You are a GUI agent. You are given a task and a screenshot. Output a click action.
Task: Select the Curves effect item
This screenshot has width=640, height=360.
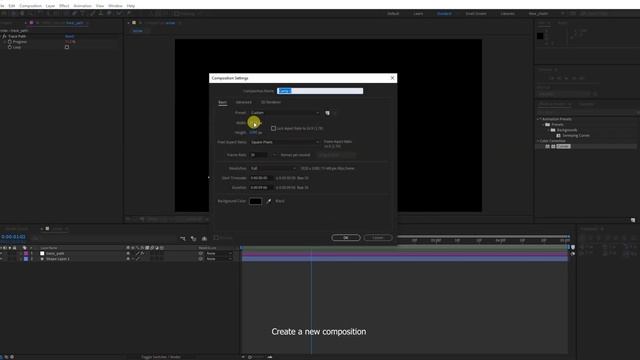(563, 146)
